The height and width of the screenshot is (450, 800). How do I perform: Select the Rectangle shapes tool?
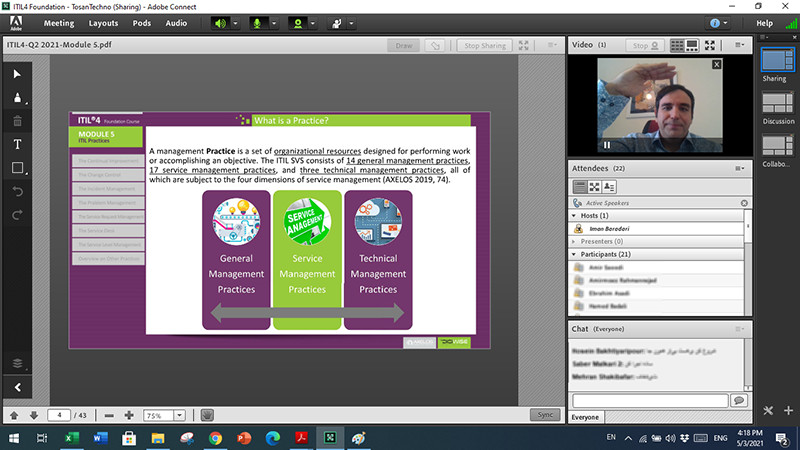coord(17,168)
